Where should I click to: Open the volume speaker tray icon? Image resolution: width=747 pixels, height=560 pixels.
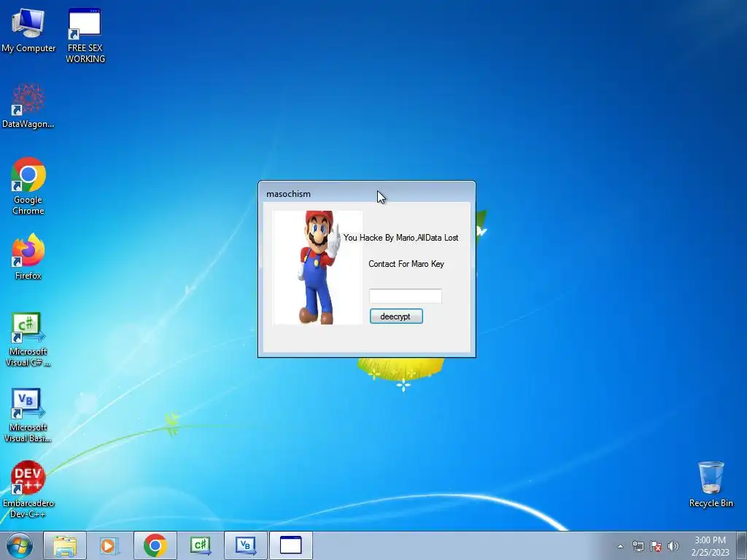673,546
